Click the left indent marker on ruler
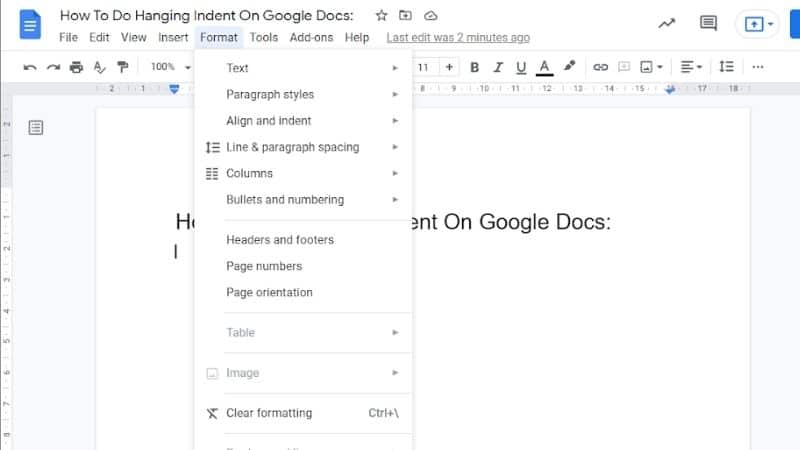Image resolution: width=800 pixels, height=450 pixels. tap(174, 89)
